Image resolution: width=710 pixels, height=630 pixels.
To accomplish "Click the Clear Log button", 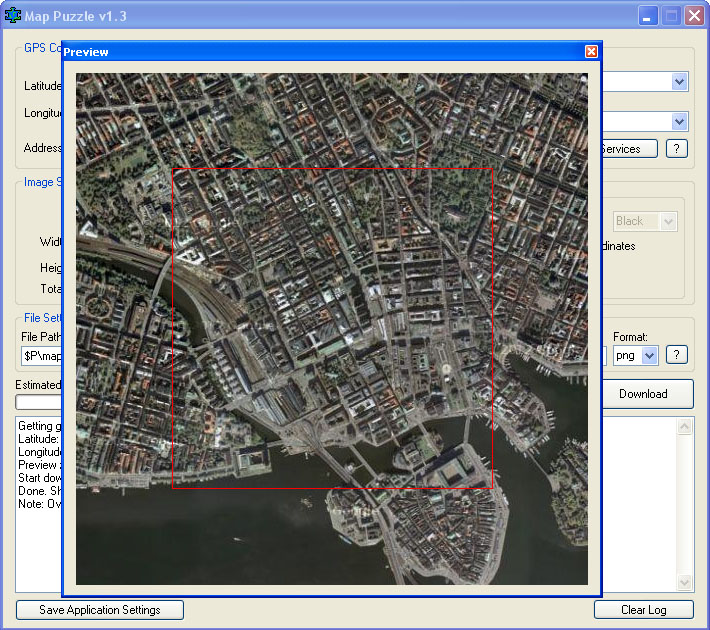I will (x=643, y=610).
